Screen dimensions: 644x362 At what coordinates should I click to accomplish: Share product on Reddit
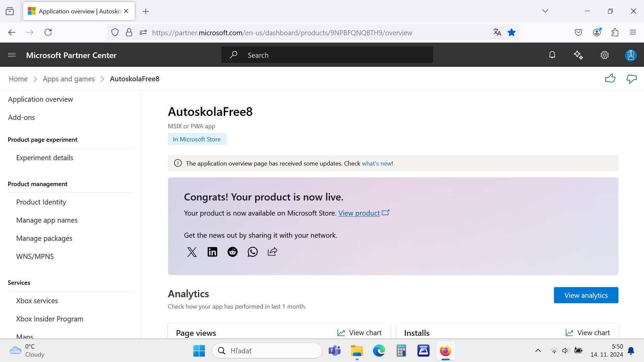point(232,252)
